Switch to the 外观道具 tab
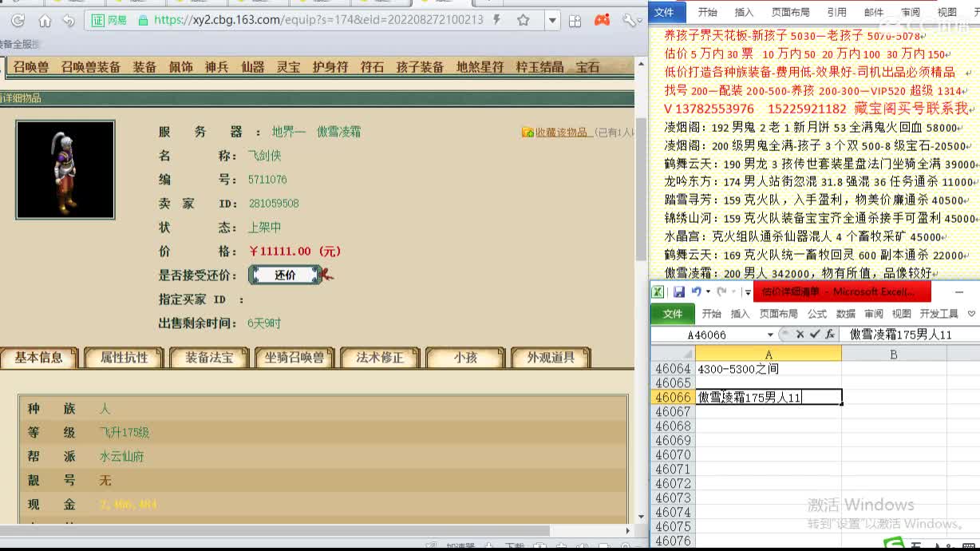The height and width of the screenshot is (551, 980). (x=551, y=357)
